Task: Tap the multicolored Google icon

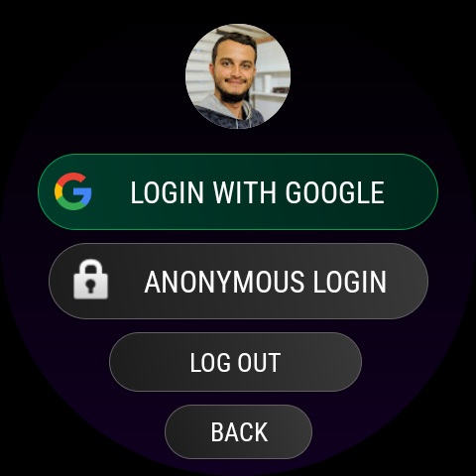Action: pos(73,191)
